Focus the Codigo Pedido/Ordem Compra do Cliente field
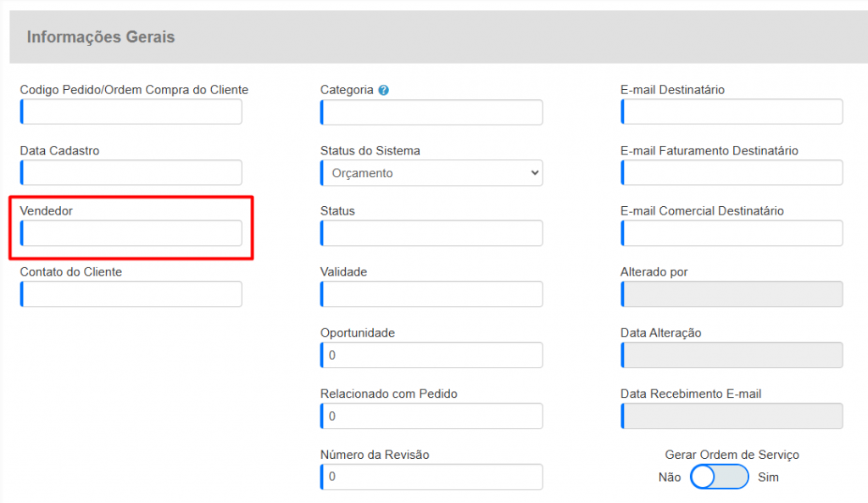 click(131, 112)
